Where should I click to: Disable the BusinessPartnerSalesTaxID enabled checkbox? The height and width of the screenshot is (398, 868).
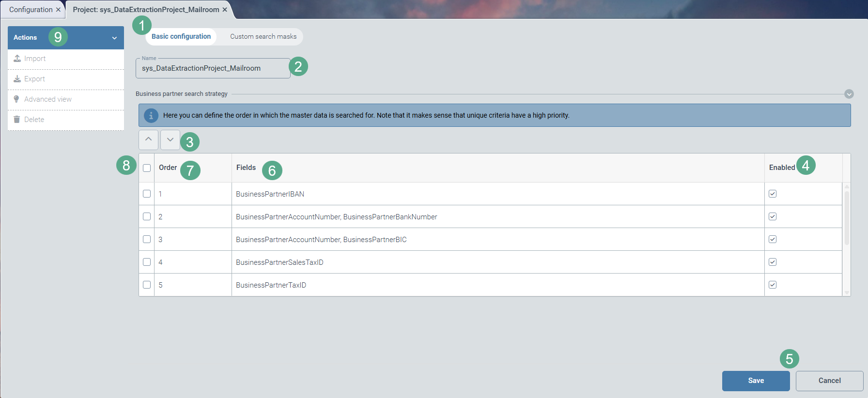click(x=773, y=262)
